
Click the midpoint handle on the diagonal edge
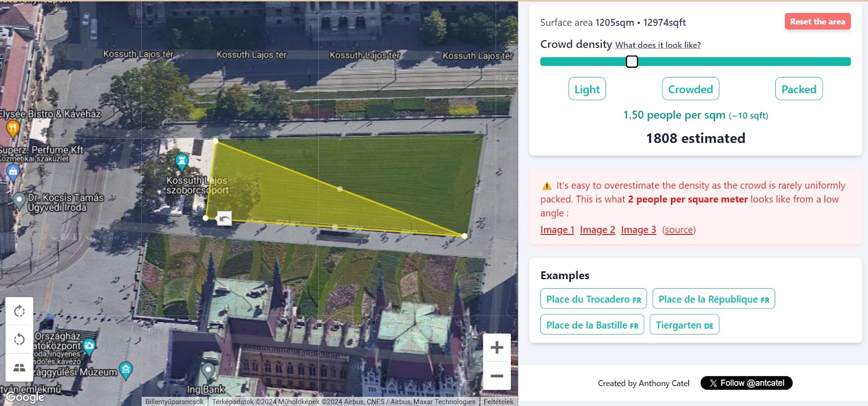340,189
